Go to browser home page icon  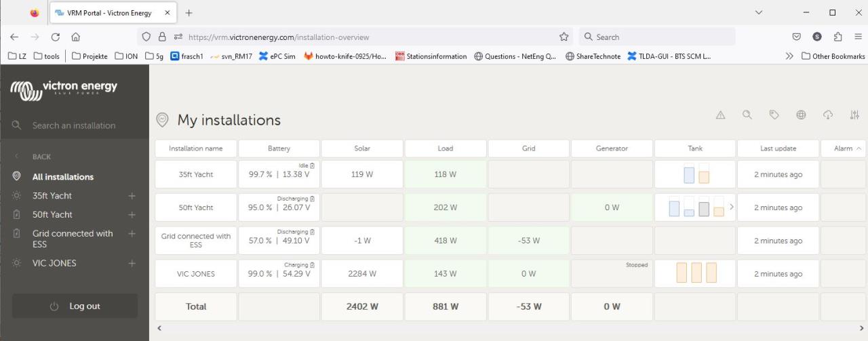coord(76,37)
